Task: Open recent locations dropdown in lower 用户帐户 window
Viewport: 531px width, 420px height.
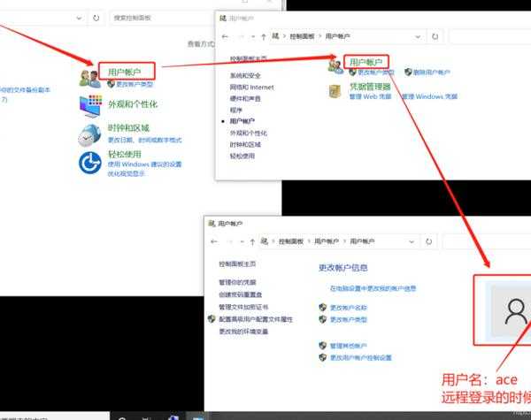Action: tap(242, 241)
